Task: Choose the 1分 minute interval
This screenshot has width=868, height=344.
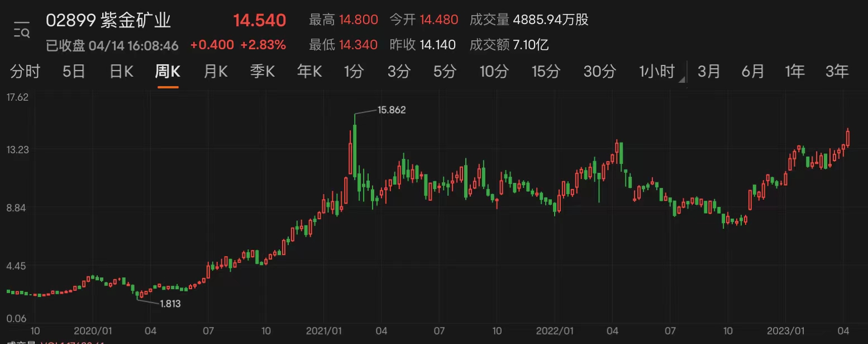Action: (x=354, y=71)
